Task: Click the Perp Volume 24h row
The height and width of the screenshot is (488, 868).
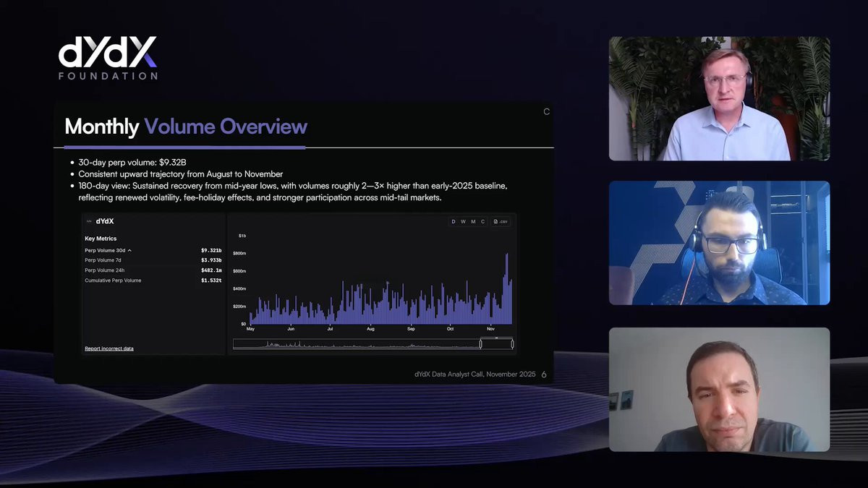Action: (x=153, y=270)
